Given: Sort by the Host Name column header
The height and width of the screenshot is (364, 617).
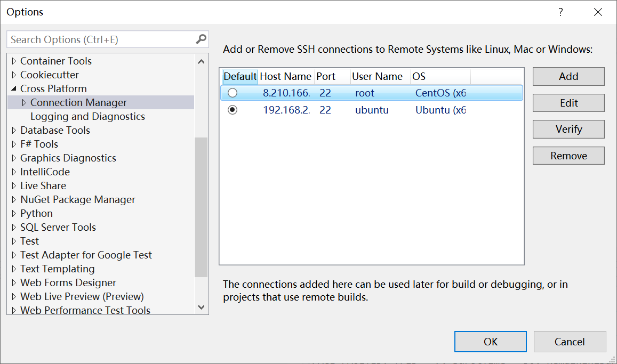Looking at the screenshot, I should pos(286,76).
